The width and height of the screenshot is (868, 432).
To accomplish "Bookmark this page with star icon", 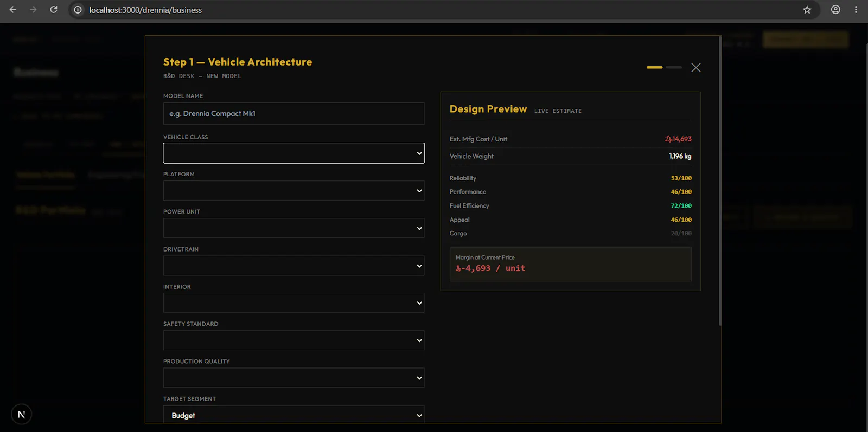I will [807, 10].
